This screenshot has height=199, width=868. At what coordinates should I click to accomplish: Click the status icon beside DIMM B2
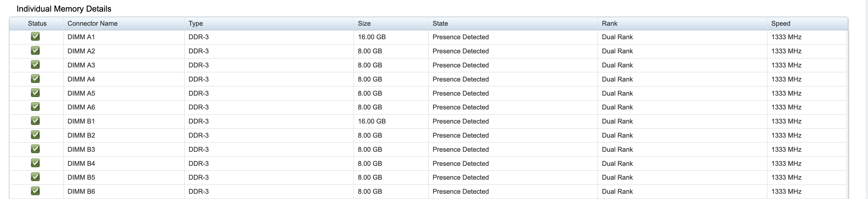tap(35, 135)
